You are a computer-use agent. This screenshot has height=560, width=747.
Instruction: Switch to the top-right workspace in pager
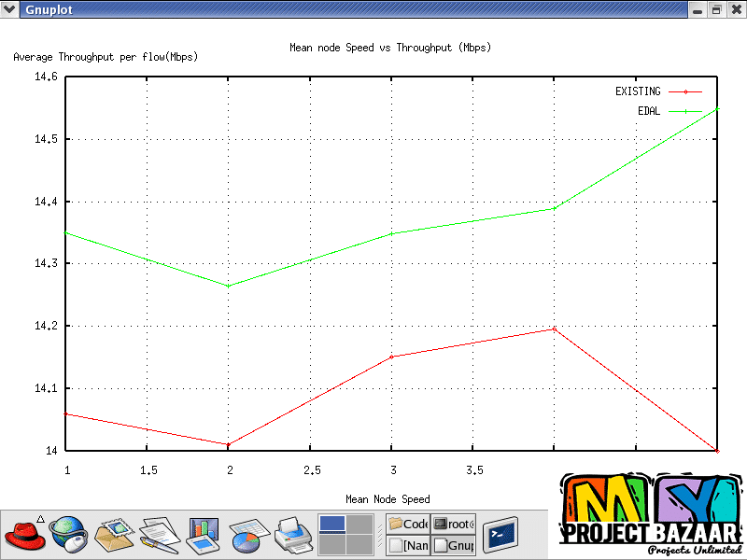pyautogui.click(x=359, y=524)
